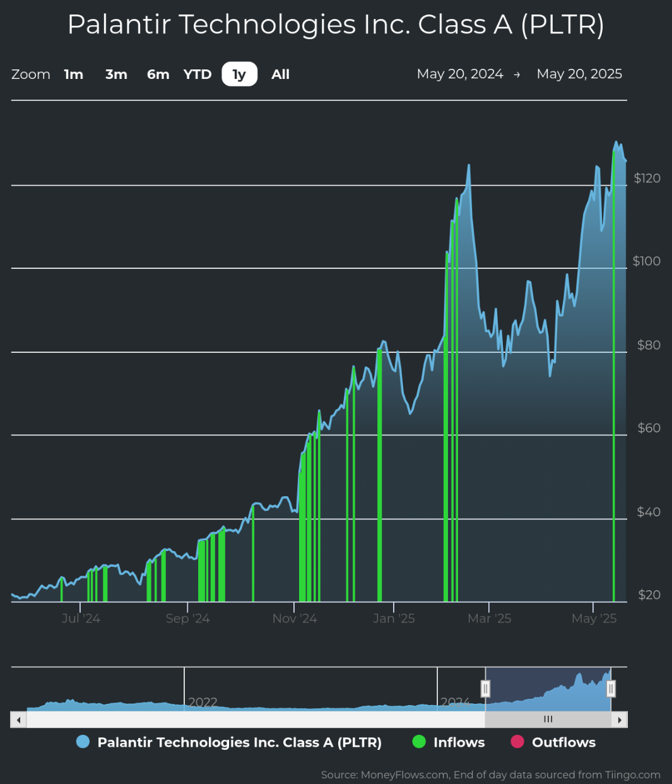Click the Zoom label
The image size is (672, 784).
click(x=31, y=74)
